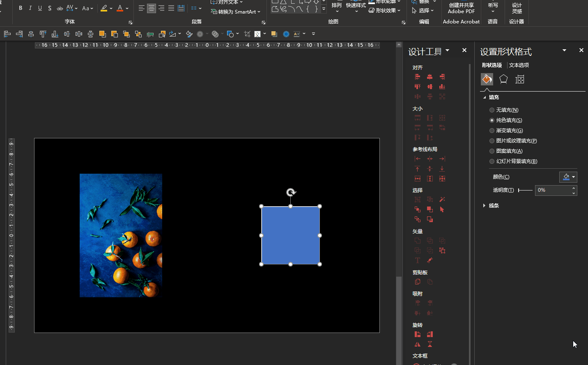588x365 pixels.
Task: Toggle bold formatting in the font group
Action: coord(21,8)
